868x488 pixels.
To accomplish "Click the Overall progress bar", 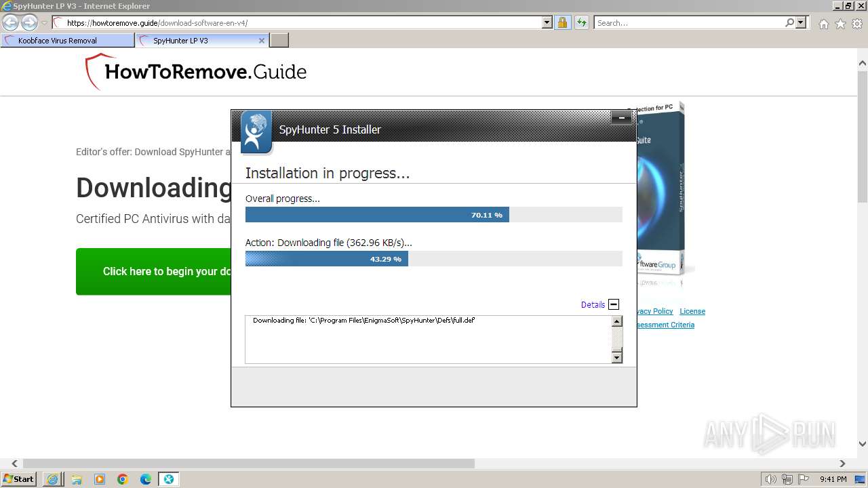I will pos(434,215).
